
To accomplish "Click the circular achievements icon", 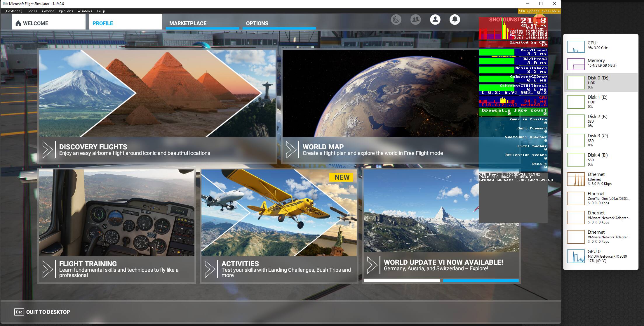I will [x=396, y=20].
